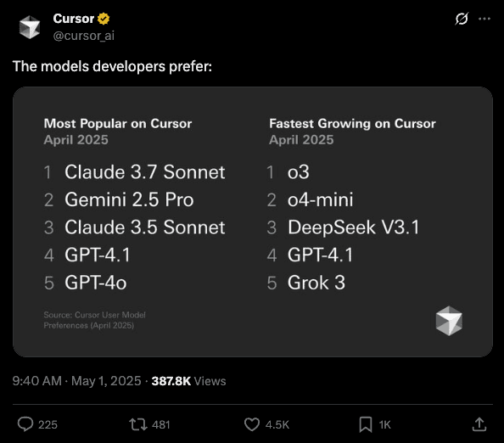This screenshot has height=443, width=504.
Task: Click the 225 replies count
Action: coord(48,424)
